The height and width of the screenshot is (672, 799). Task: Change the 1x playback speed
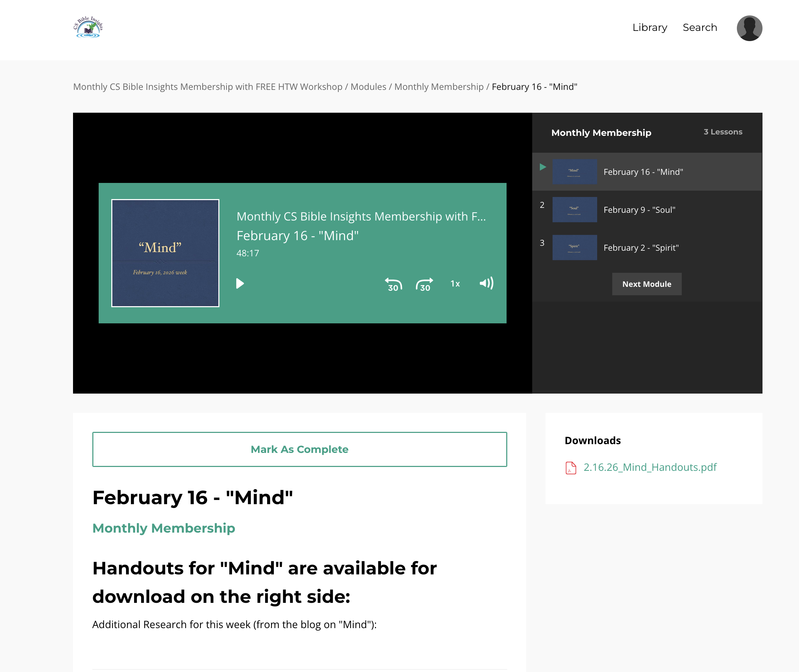pyautogui.click(x=455, y=284)
